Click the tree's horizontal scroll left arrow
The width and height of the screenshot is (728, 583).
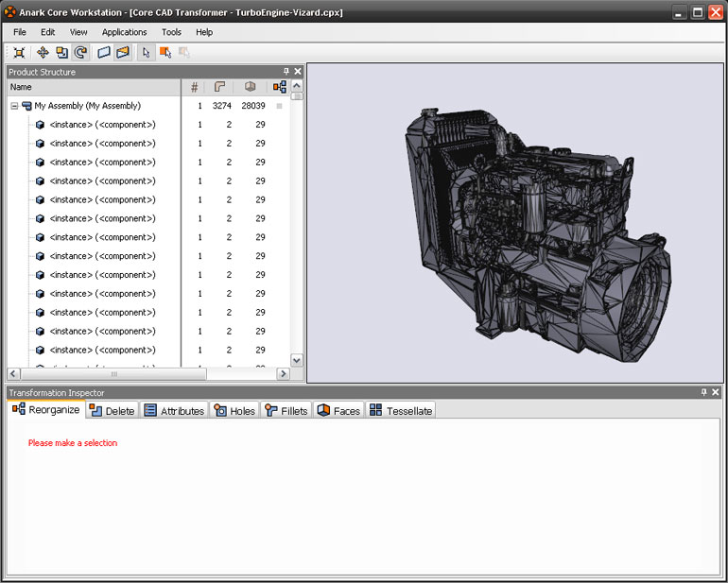click(13, 373)
